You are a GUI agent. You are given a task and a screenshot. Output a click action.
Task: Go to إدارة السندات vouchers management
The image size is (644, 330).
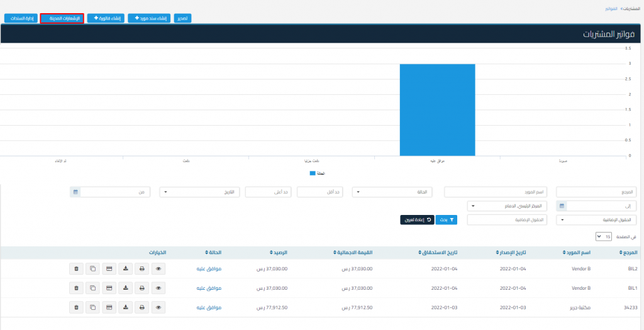click(x=21, y=18)
